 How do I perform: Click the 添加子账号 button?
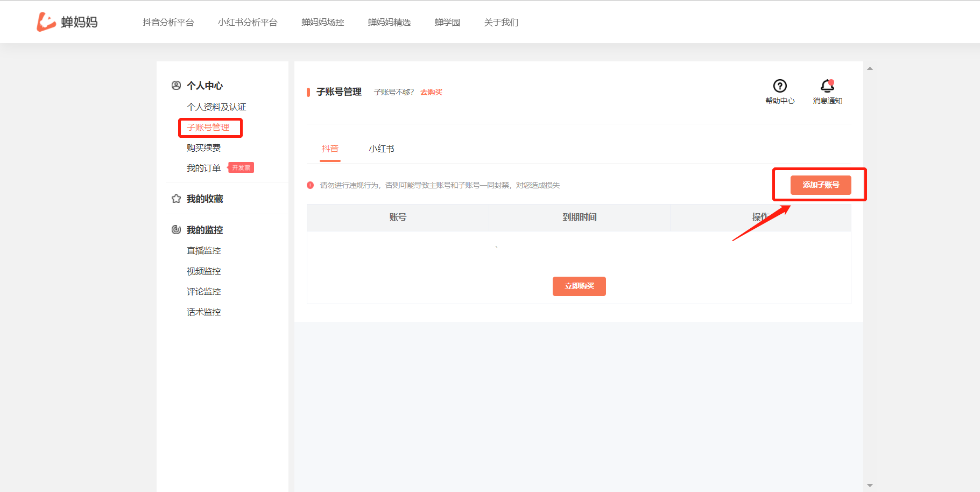click(x=821, y=185)
